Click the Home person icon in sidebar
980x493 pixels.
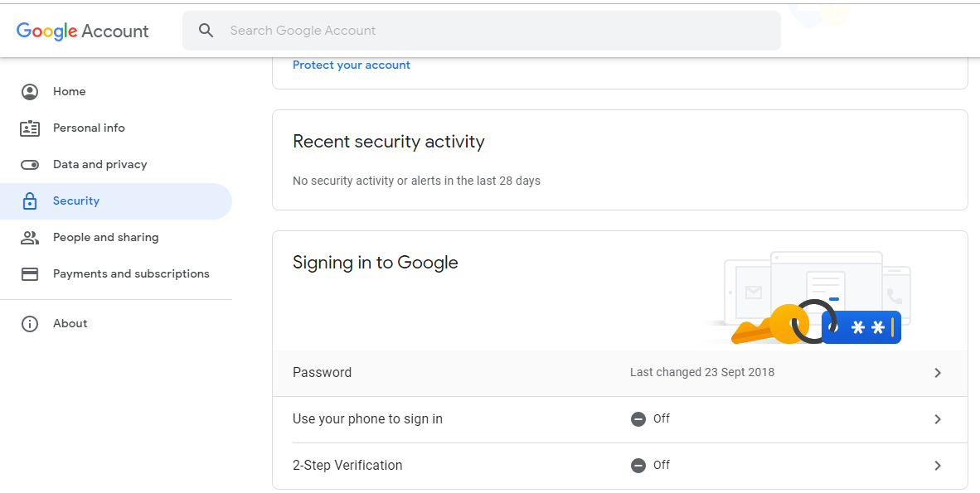[x=30, y=92]
